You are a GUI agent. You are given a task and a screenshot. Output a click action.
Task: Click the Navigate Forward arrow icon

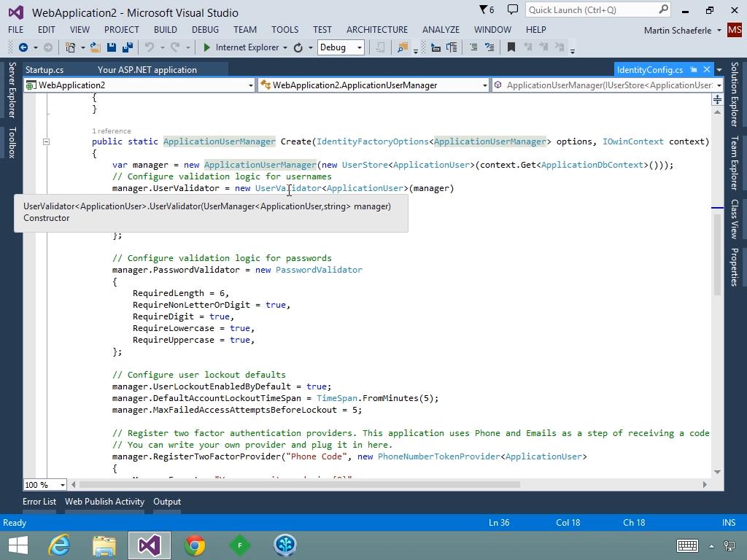48,47
